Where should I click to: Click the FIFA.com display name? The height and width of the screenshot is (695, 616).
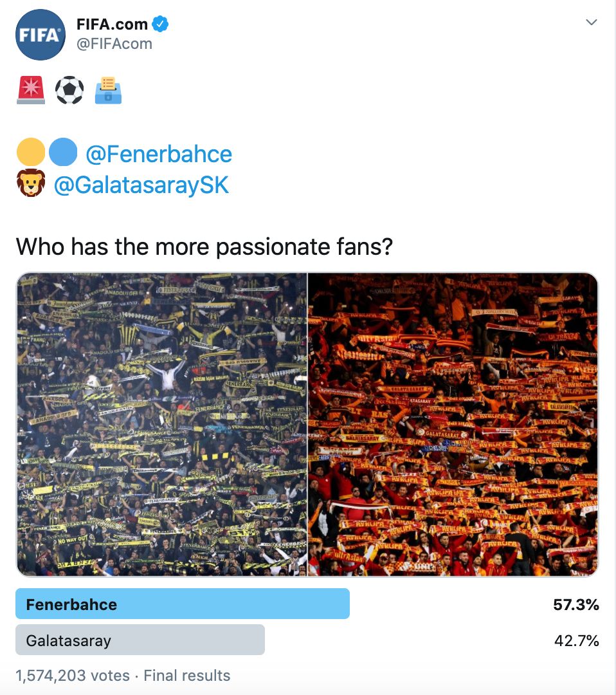114,24
